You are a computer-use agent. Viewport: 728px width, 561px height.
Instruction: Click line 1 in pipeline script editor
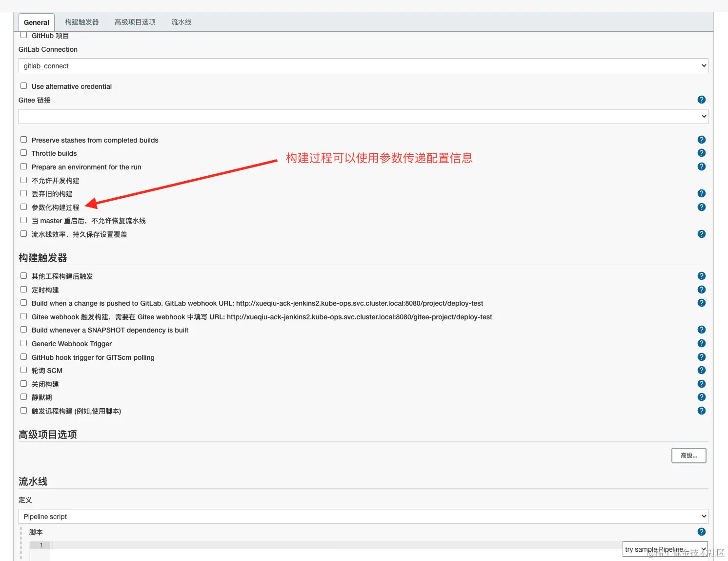point(337,545)
